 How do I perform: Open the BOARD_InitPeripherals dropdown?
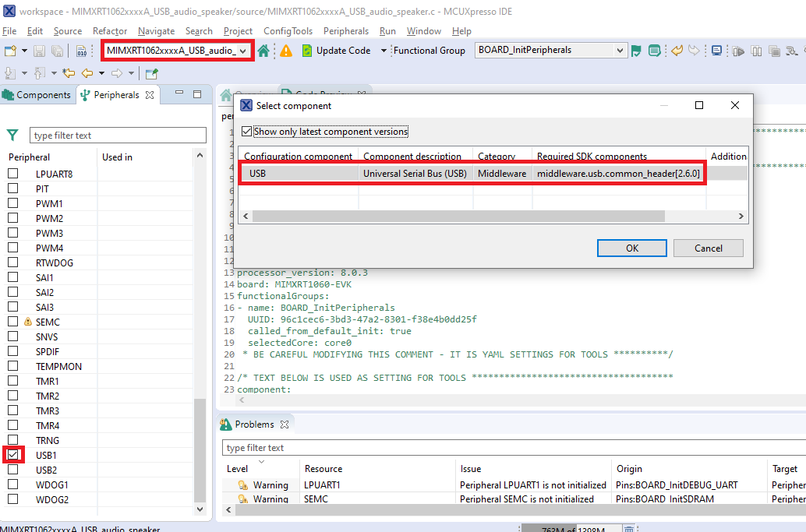[620, 50]
